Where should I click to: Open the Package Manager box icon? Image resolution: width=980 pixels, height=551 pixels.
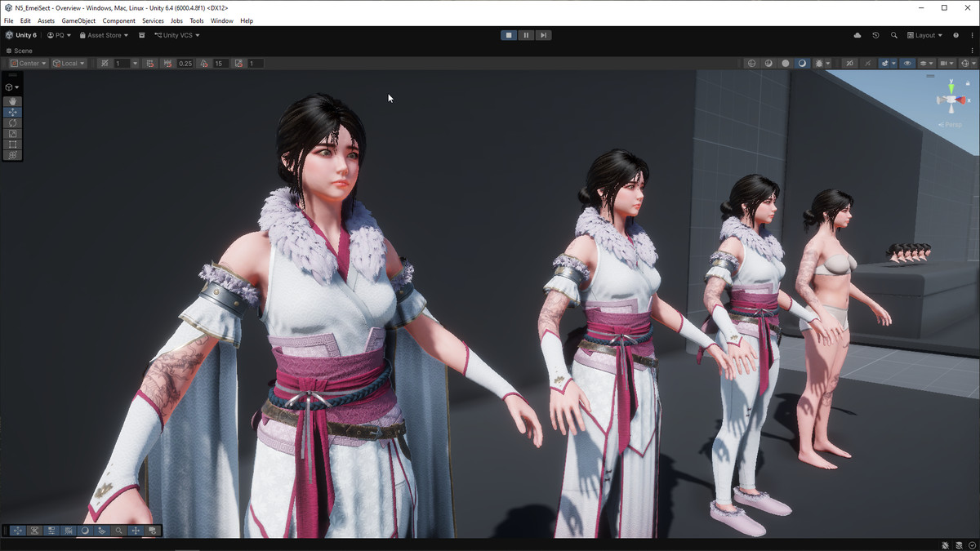[x=141, y=35]
